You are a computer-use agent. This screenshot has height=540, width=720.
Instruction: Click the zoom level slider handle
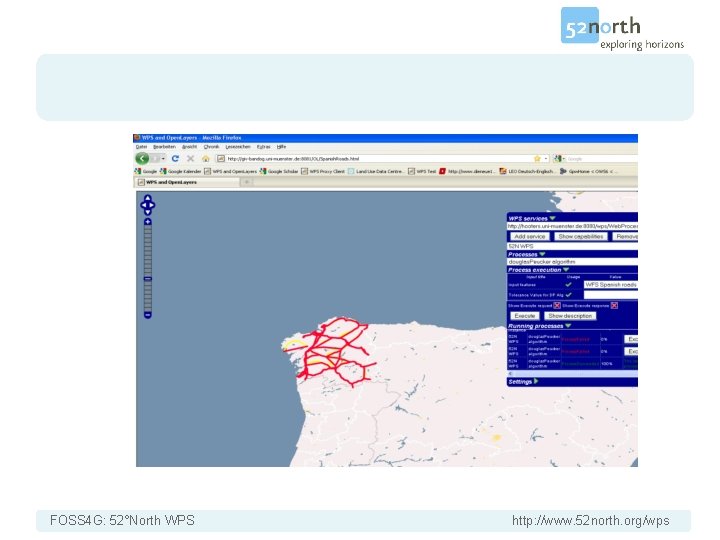coord(147,279)
